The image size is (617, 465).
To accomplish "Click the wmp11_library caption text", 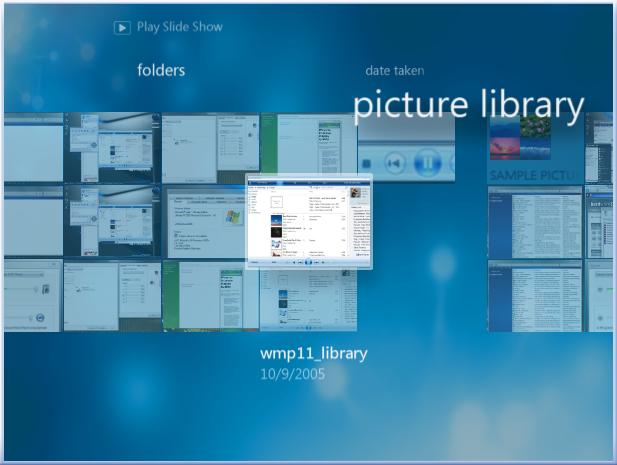I will pyautogui.click(x=313, y=353).
